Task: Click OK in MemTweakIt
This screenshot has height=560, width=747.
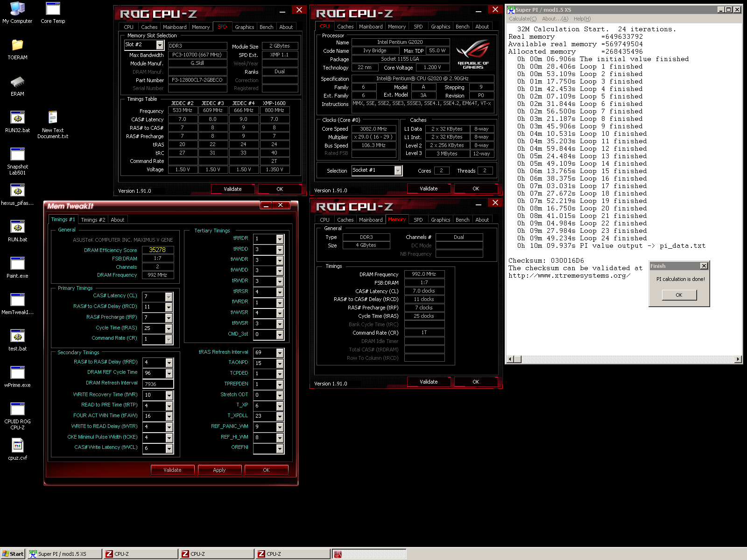Action: [266, 470]
